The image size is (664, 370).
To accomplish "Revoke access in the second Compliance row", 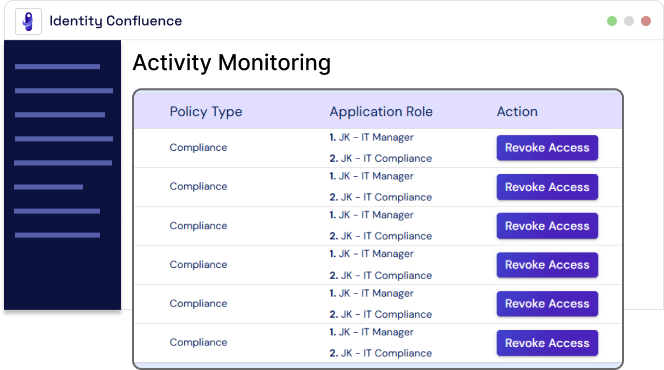I will click(x=547, y=187).
